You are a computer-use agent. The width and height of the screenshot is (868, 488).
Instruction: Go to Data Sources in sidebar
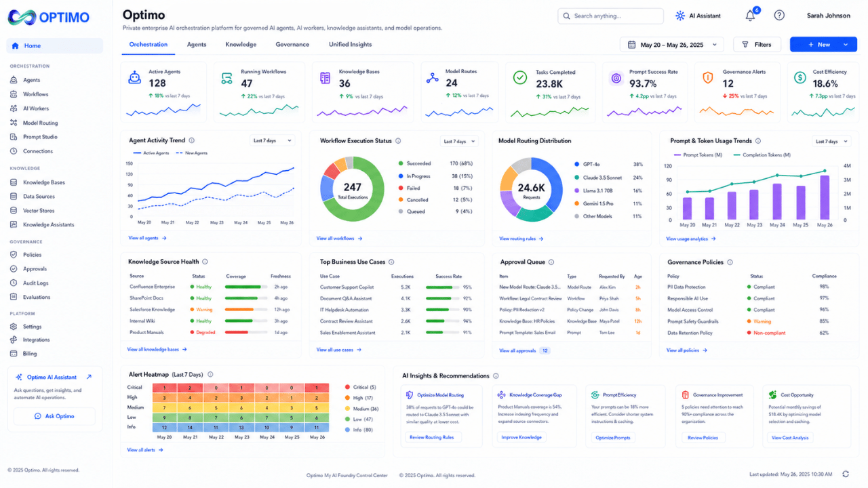click(38, 197)
